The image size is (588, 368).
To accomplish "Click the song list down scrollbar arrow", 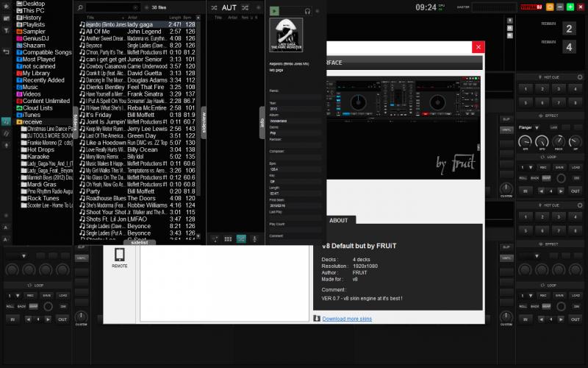I will [198, 236].
